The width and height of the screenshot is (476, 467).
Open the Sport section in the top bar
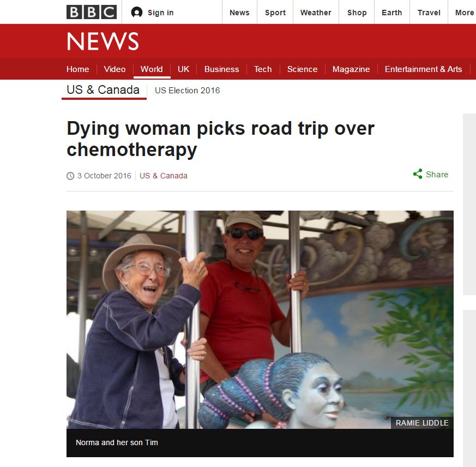point(275,13)
